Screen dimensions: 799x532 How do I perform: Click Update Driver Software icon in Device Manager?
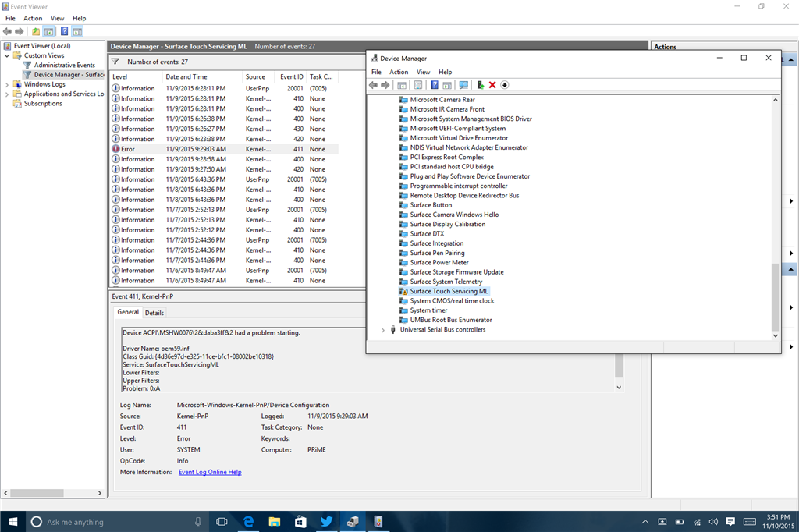point(480,85)
